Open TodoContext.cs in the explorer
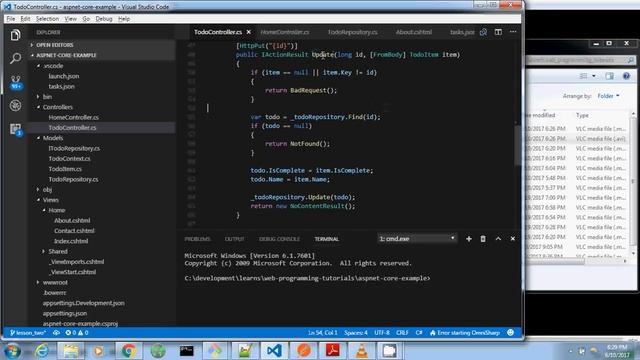The image size is (640, 360). pyautogui.click(x=69, y=158)
